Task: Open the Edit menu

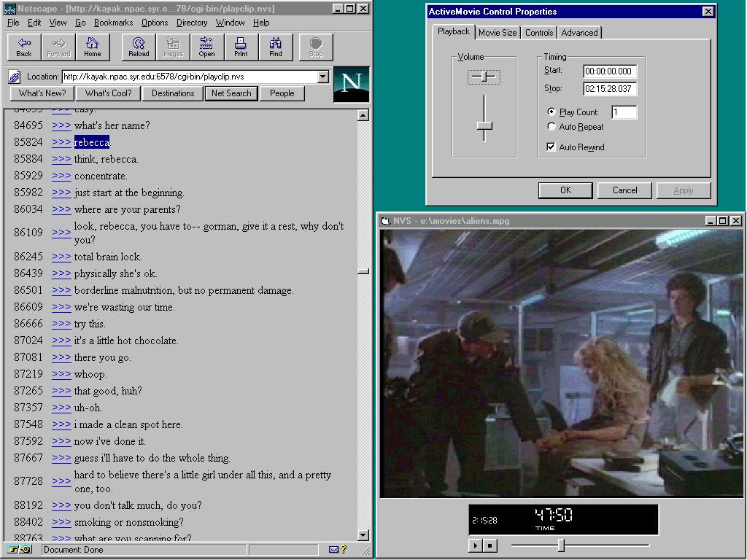Action: point(34,23)
